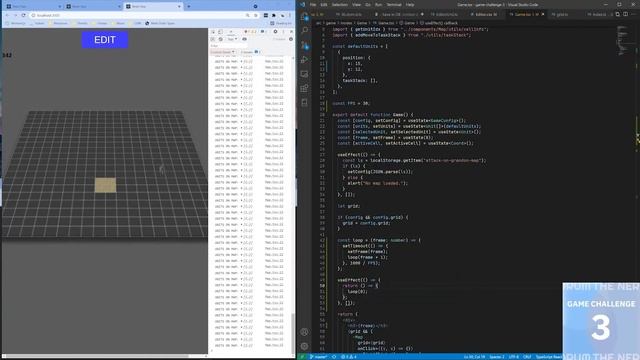
Task: Clear the console with the clear icon
Action: pyautogui.click(x=220, y=39)
